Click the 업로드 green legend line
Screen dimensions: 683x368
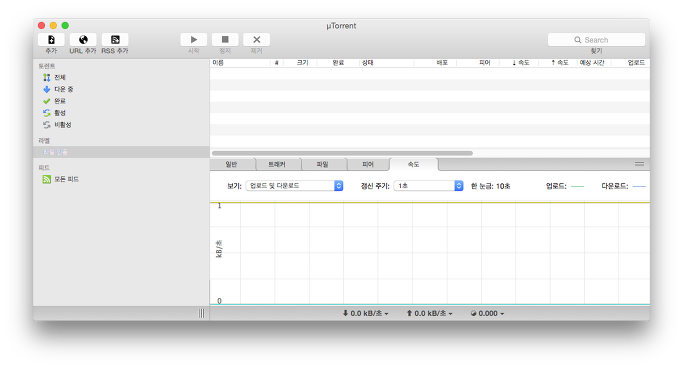[x=577, y=186]
